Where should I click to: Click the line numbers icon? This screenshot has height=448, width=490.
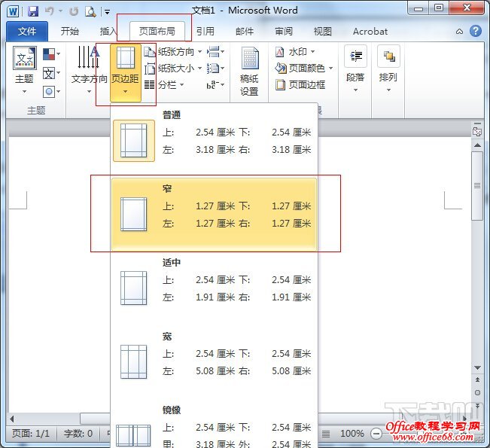tap(215, 69)
